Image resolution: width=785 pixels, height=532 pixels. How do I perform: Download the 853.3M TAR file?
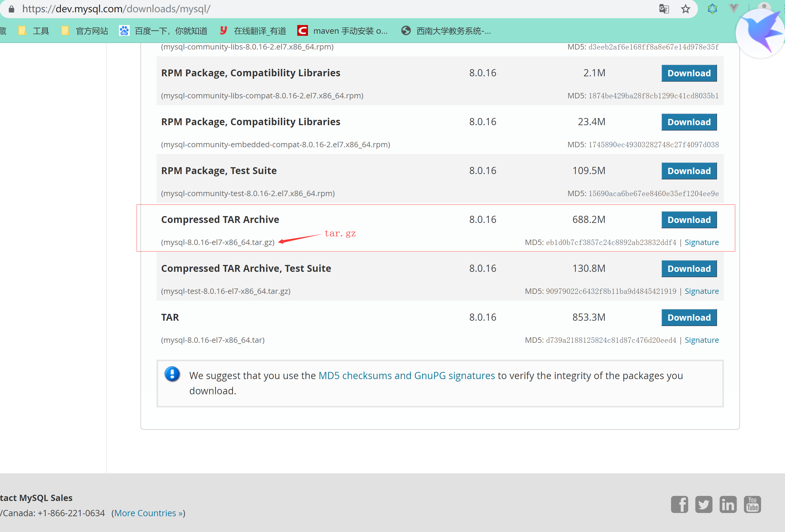point(689,318)
